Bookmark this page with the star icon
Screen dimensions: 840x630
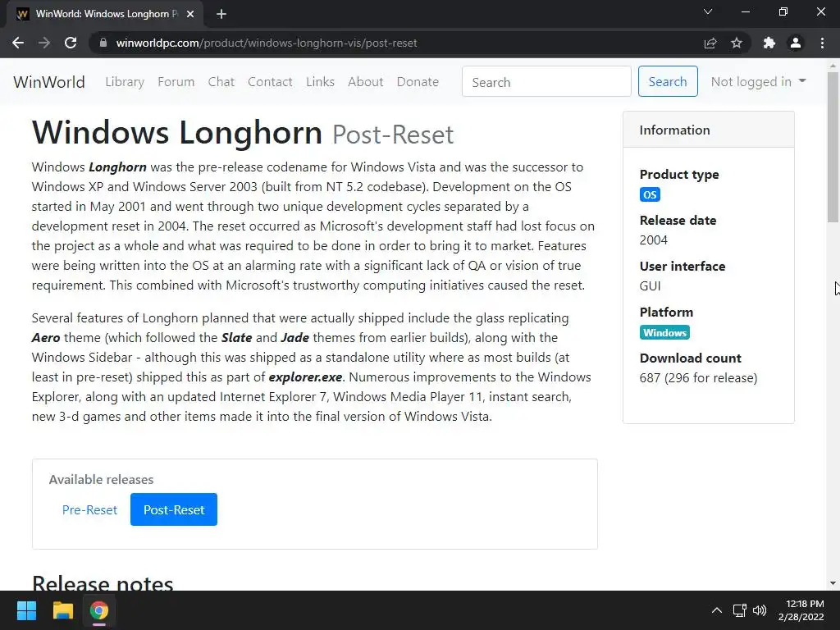coord(737,43)
